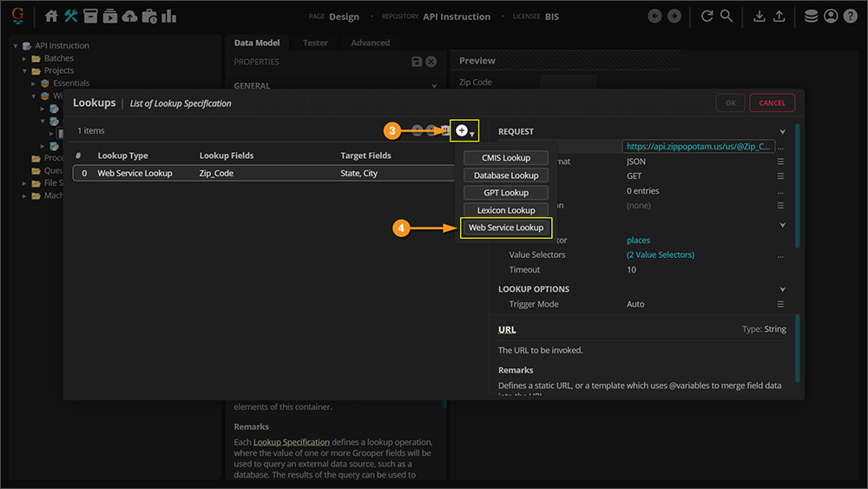Click the search magnifier icon
The image size is (868, 489).
click(x=727, y=17)
